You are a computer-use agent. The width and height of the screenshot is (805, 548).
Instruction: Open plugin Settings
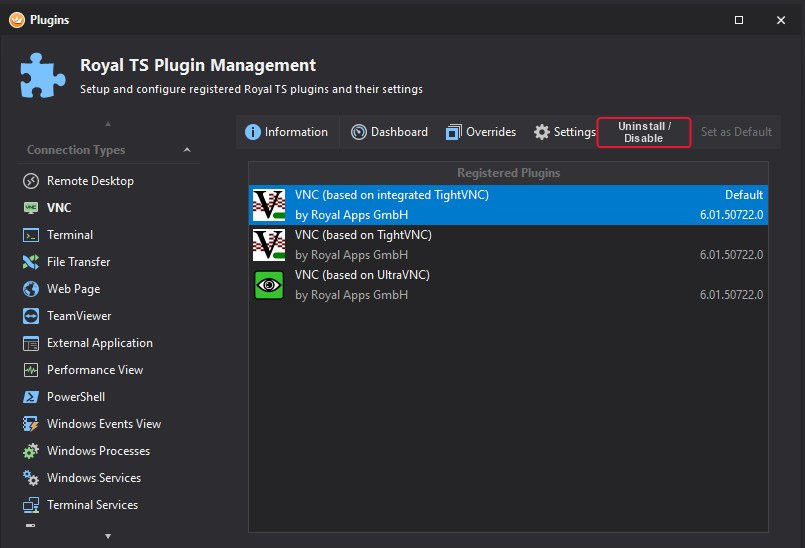[x=564, y=132]
